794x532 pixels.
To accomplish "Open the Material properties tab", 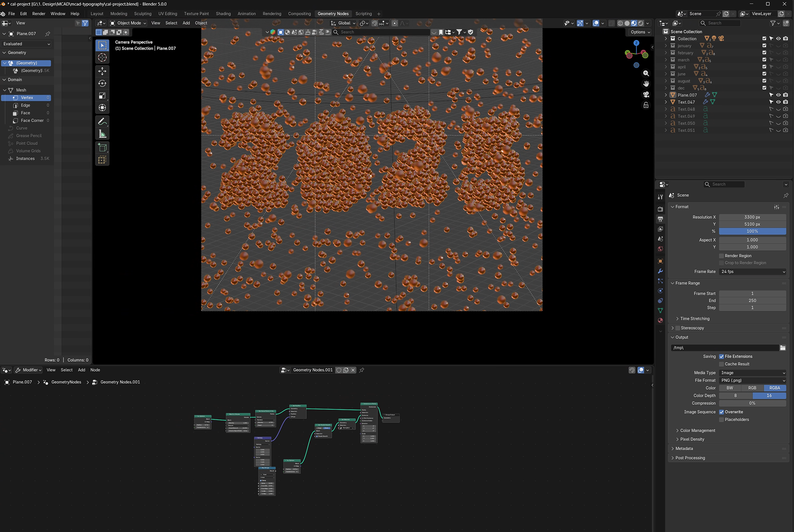I will tap(660, 320).
